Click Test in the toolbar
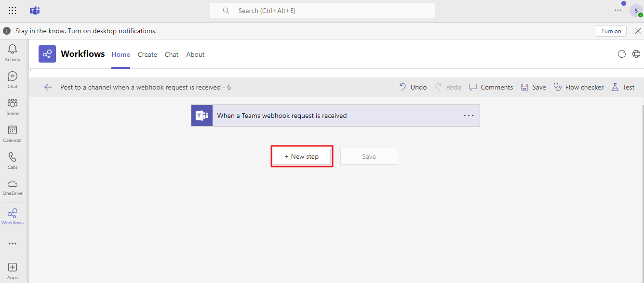This screenshot has height=283, width=644. (x=623, y=87)
